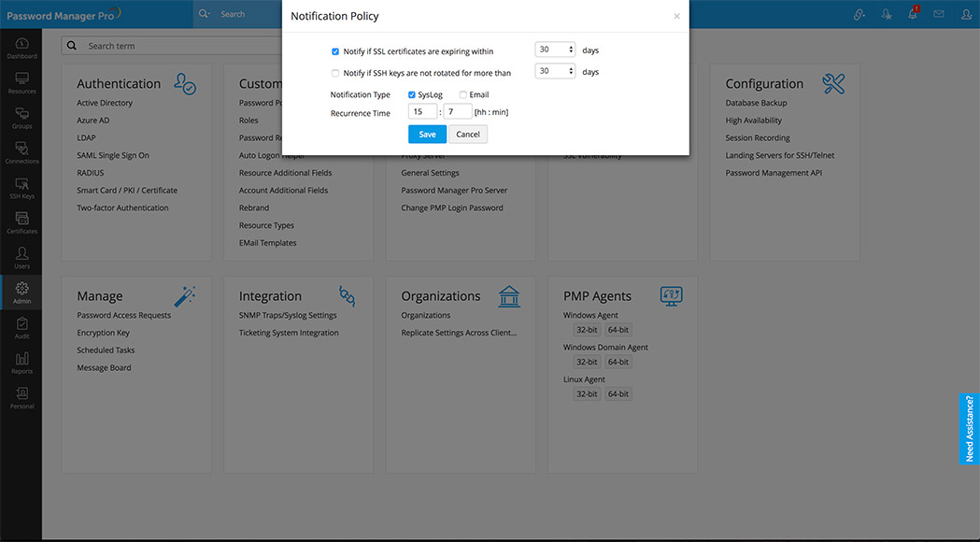Open SAML Single Sign On
Screen dimensions: 980x542
click(x=113, y=156)
